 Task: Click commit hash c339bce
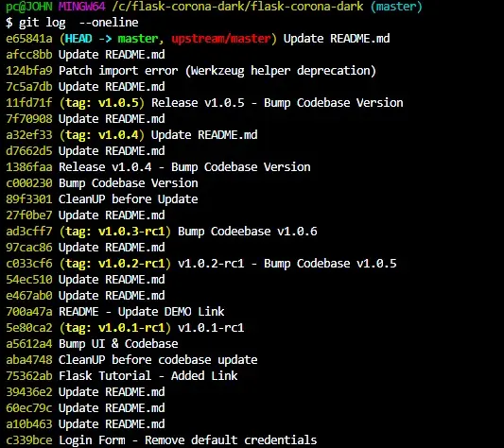point(29,440)
